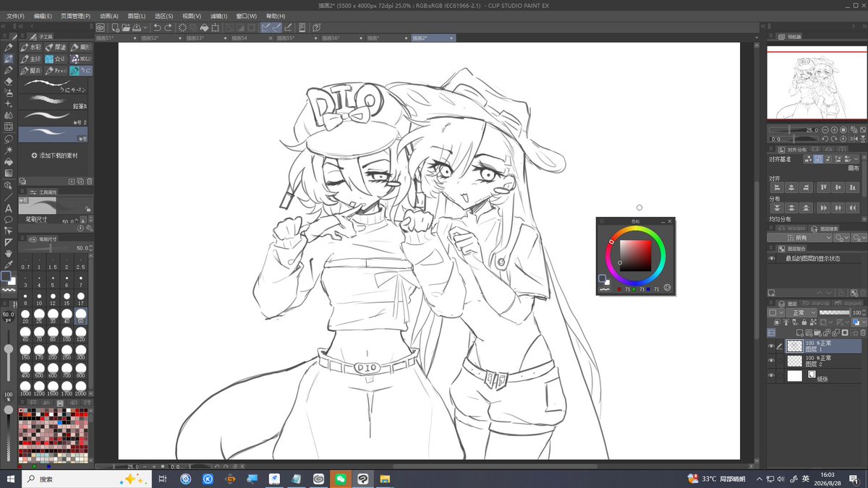Select the Fill bucket tool
This screenshot has width=868, height=488.
(x=8, y=161)
